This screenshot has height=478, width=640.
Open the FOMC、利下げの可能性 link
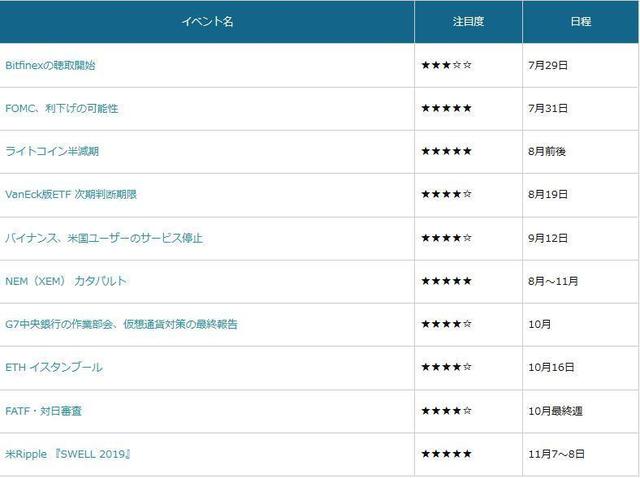point(62,109)
